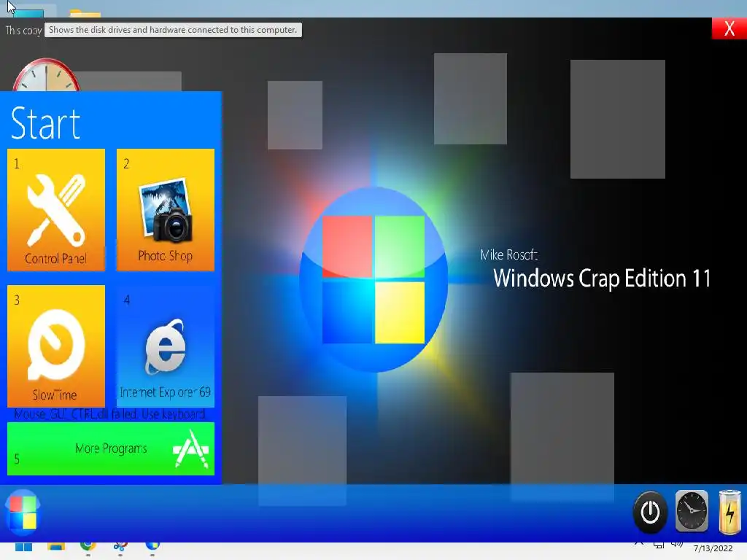Open the More Programs green tile
The width and height of the screenshot is (747, 560).
click(111, 448)
